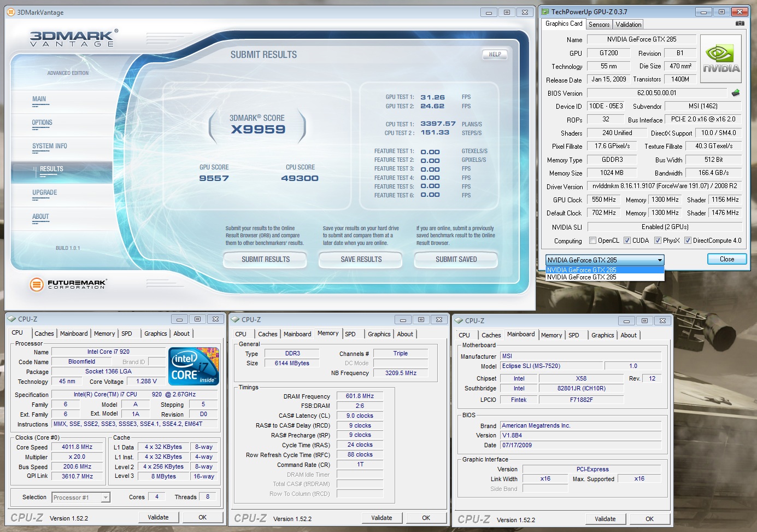Click the HELP button in 3DMark
This screenshot has height=532, width=757.
coord(495,54)
